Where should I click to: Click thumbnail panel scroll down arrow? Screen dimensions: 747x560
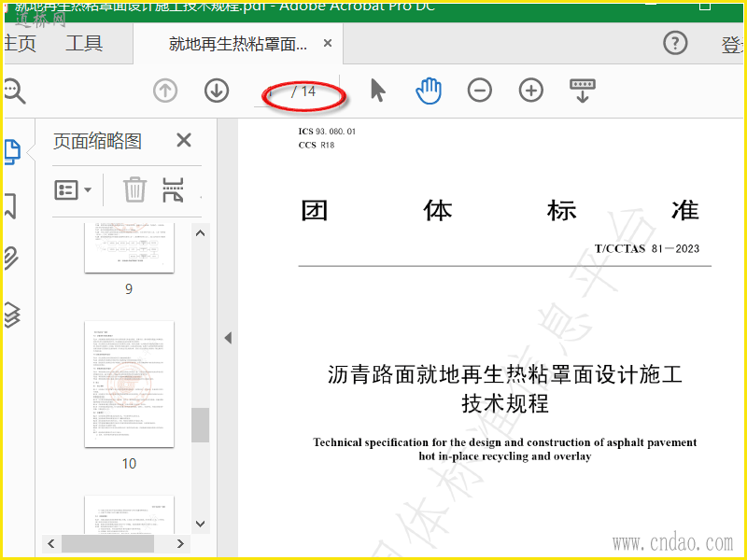pyautogui.click(x=201, y=524)
